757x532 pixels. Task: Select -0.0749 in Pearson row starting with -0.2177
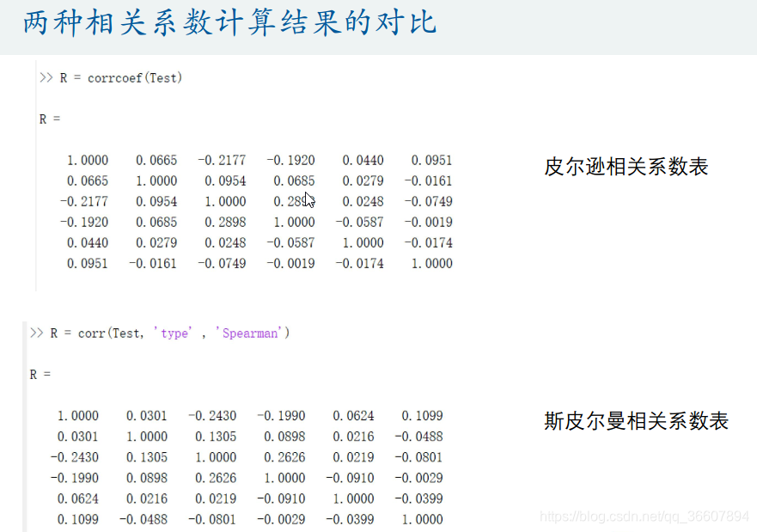(x=428, y=201)
